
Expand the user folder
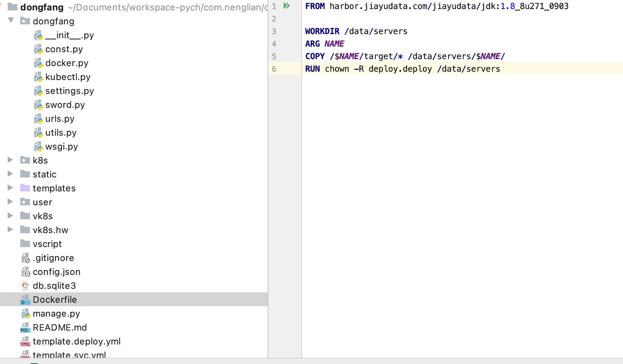click(10, 201)
